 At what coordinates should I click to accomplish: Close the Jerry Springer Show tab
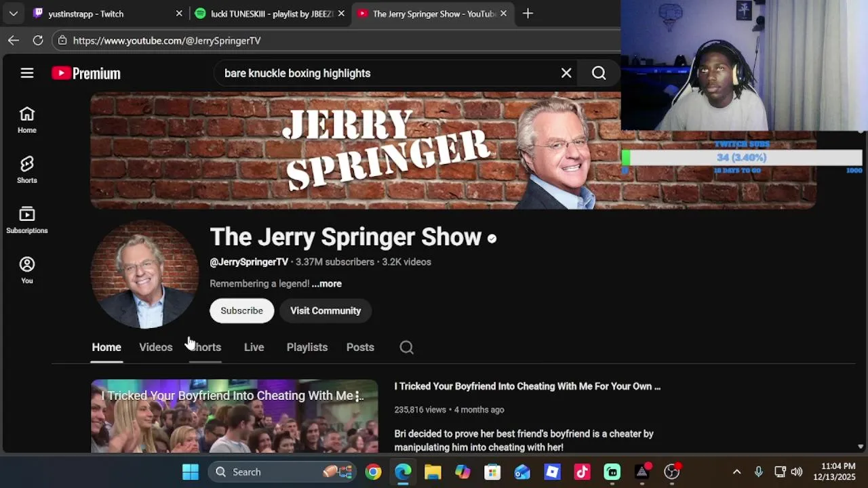pyautogui.click(x=503, y=14)
